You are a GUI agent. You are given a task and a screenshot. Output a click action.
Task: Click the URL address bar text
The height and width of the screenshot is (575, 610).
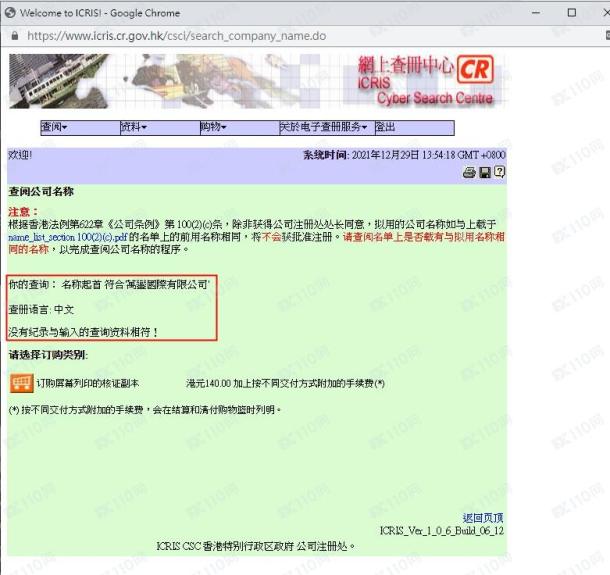[x=177, y=36]
